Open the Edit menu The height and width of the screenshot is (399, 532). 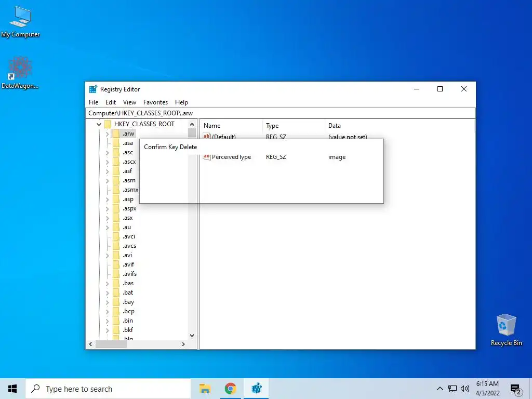(x=111, y=102)
